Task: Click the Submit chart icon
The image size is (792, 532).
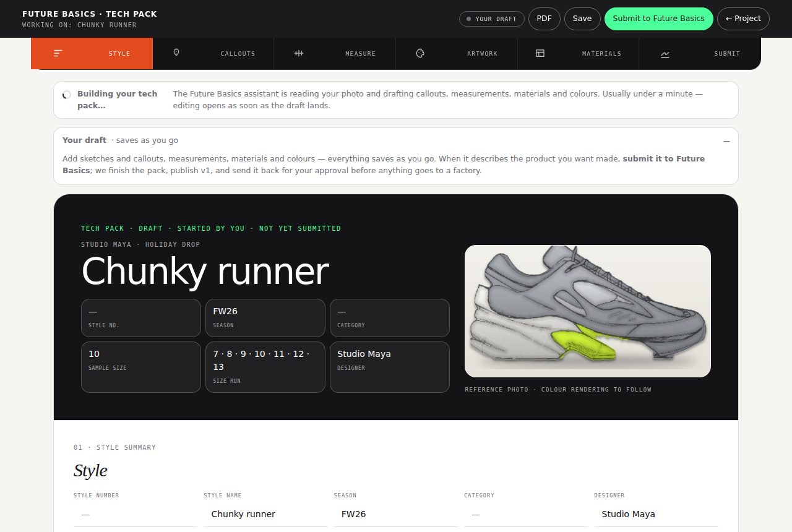Action: (x=665, y=54)
